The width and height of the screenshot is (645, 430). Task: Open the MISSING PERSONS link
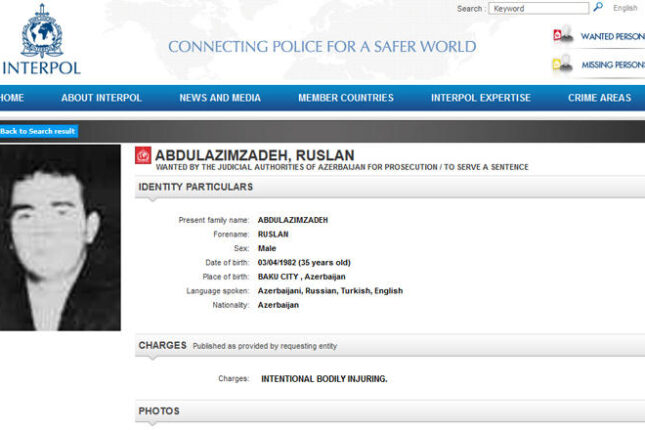tap(613, 65)
